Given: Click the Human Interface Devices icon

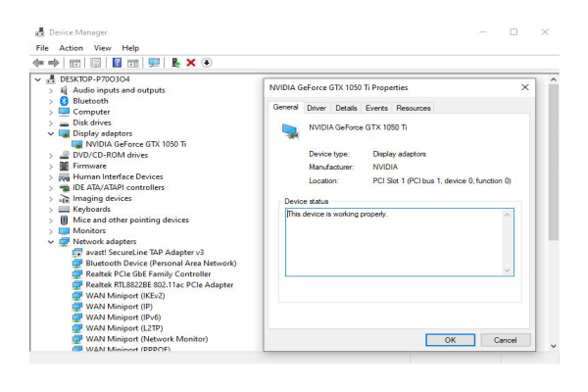Looking at the screenshot, I should point(64,176).
